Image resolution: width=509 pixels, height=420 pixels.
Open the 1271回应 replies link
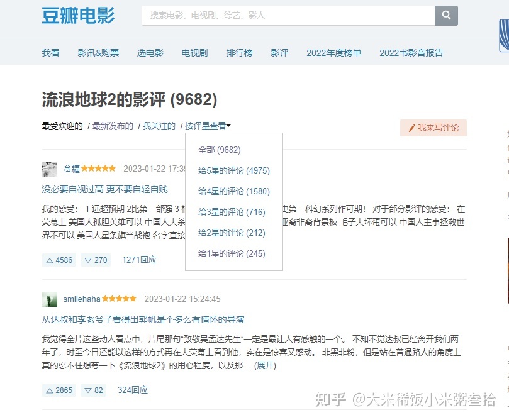pos(140,260)
